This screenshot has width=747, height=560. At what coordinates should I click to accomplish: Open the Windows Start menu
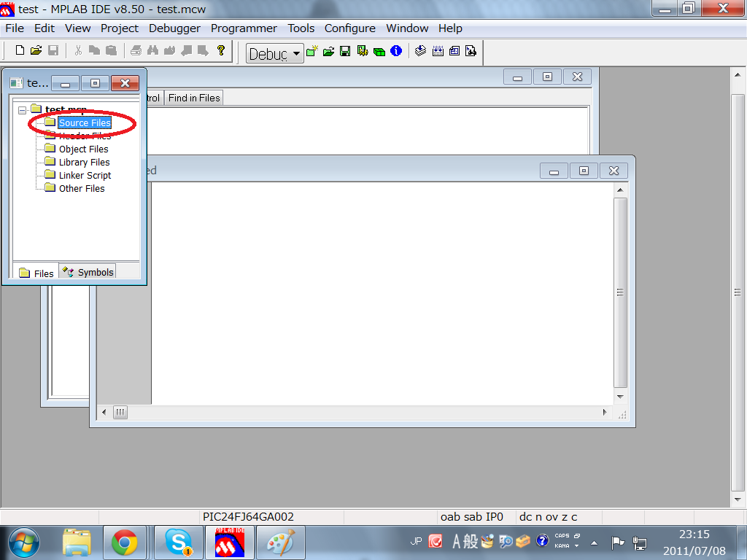coord(23,542)
